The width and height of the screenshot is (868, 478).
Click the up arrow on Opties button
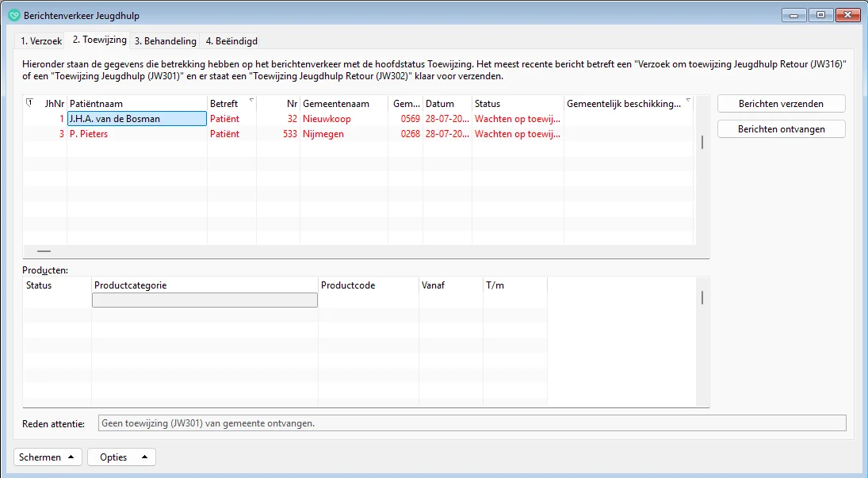[143, 457]
